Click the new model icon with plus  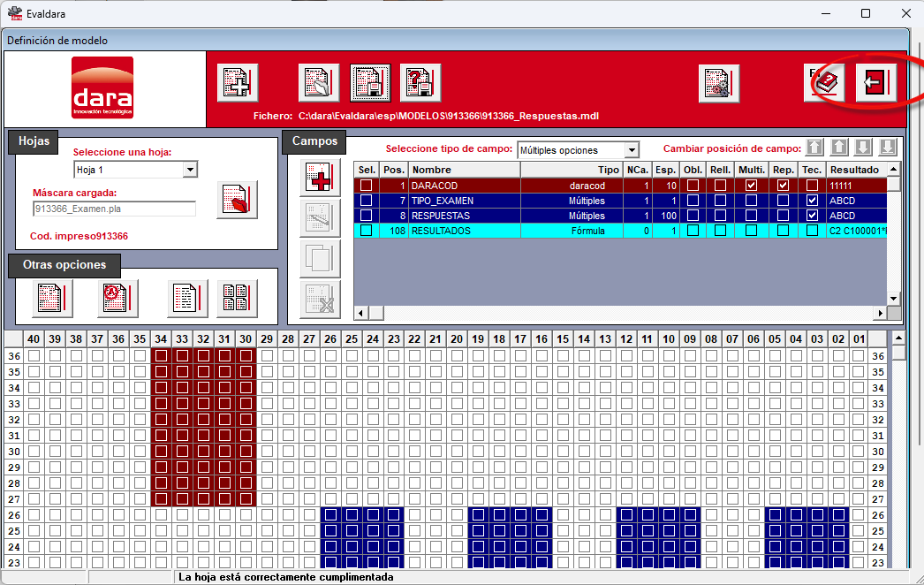click(x=238, y=82)
